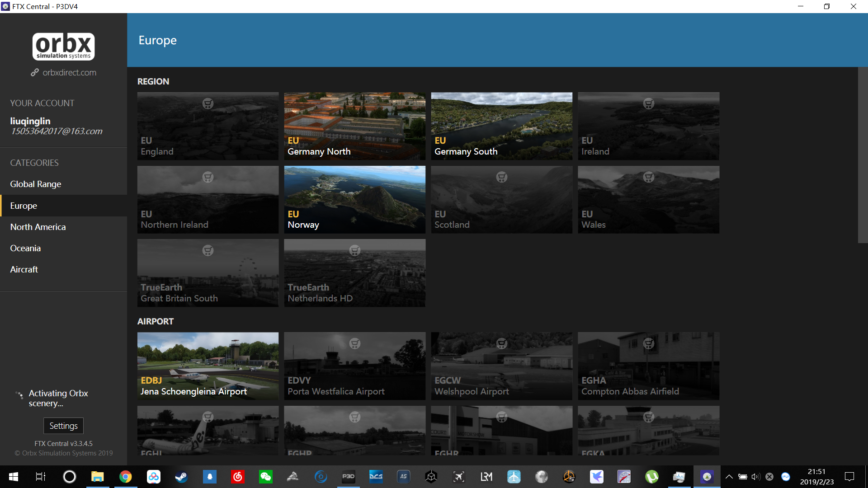Select the Oceania category
The image size is (868, 488).
63,248
